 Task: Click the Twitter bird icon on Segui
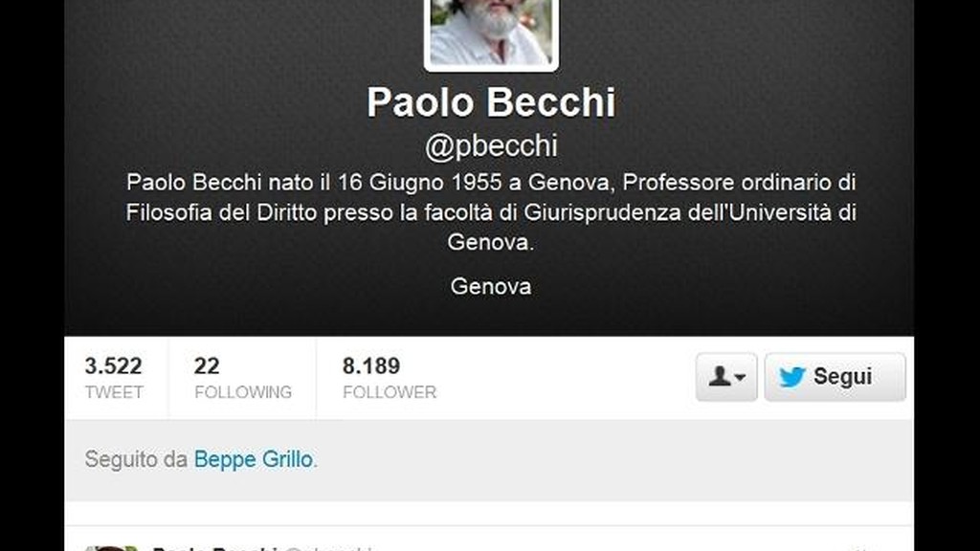tap(791, 377)
